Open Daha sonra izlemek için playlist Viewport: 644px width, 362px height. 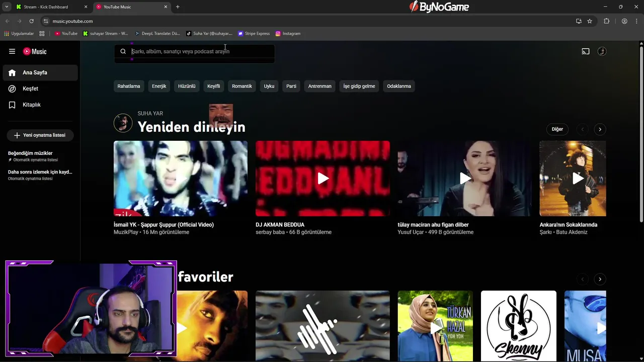[40, 175]
